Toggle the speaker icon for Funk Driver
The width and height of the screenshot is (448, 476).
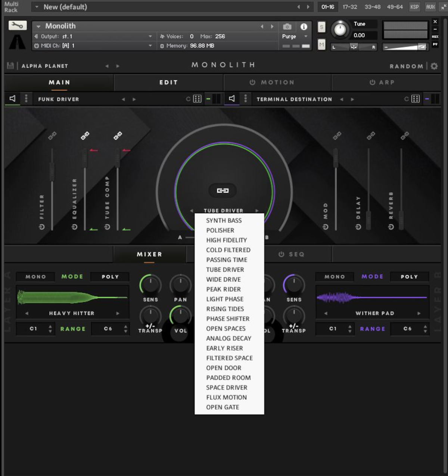coord(13,99)
